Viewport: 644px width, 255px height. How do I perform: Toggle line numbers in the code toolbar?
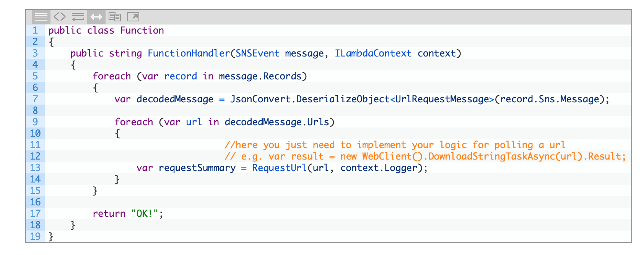click(41, 17)
